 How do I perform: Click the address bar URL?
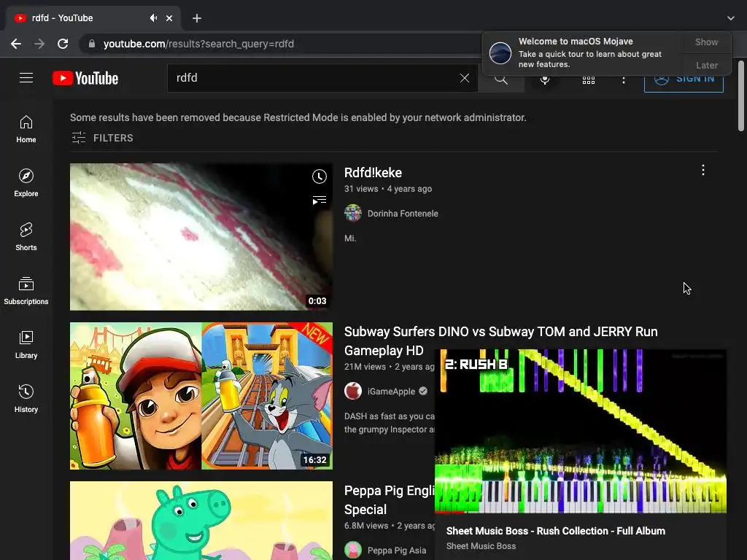tap(198, 44)
